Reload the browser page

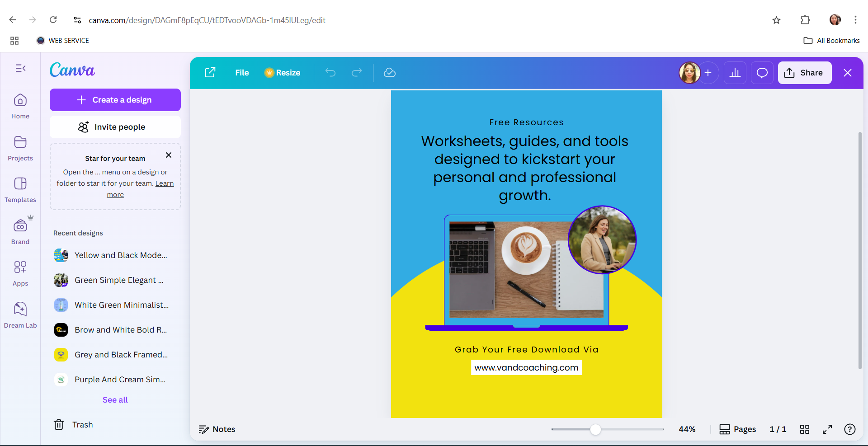[x=53, y=20]
